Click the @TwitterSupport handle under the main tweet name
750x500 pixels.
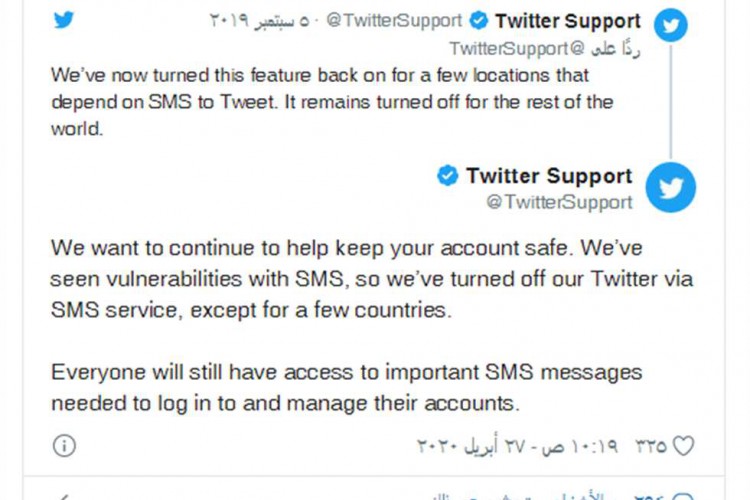[559, 202]
